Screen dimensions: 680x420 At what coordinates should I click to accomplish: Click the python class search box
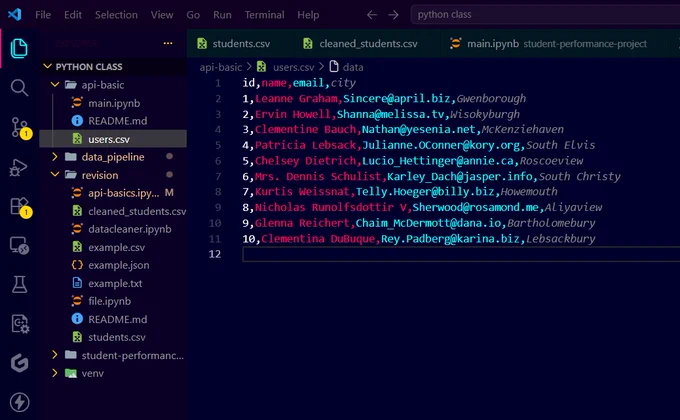point(546,15)
